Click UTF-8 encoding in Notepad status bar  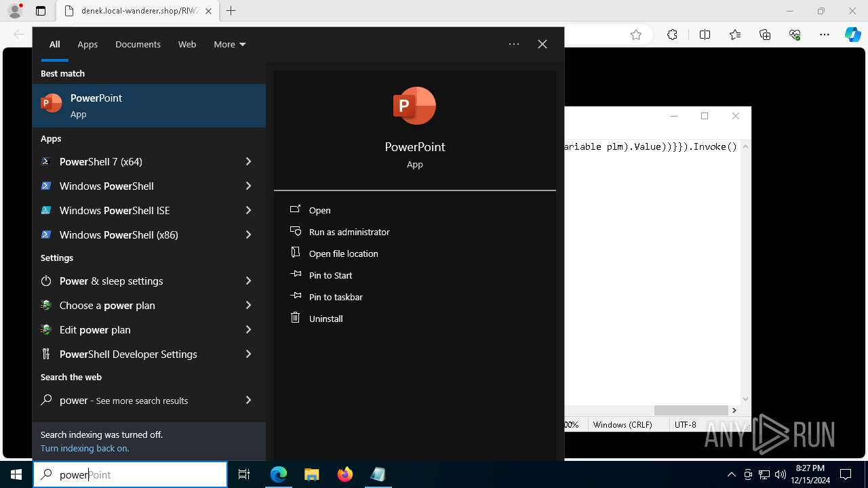click(686, 424)
